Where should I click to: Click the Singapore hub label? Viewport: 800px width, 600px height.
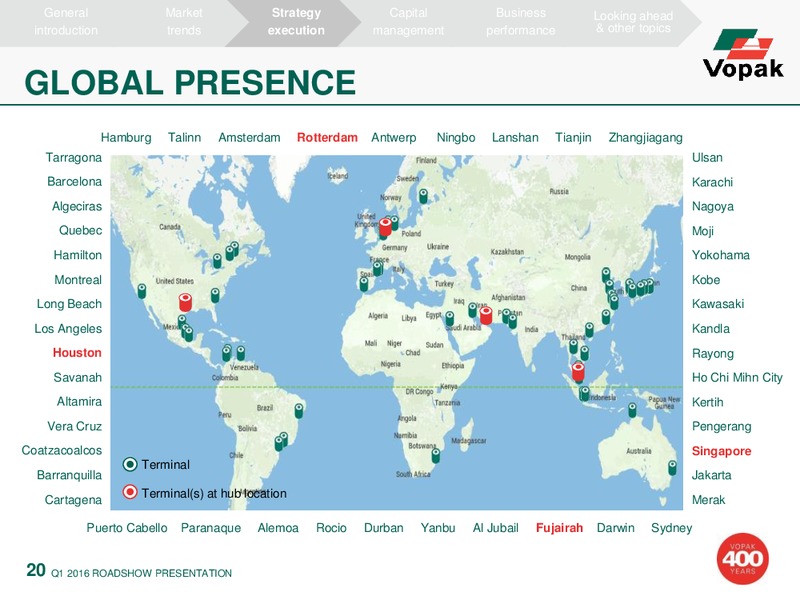(721, 452)
